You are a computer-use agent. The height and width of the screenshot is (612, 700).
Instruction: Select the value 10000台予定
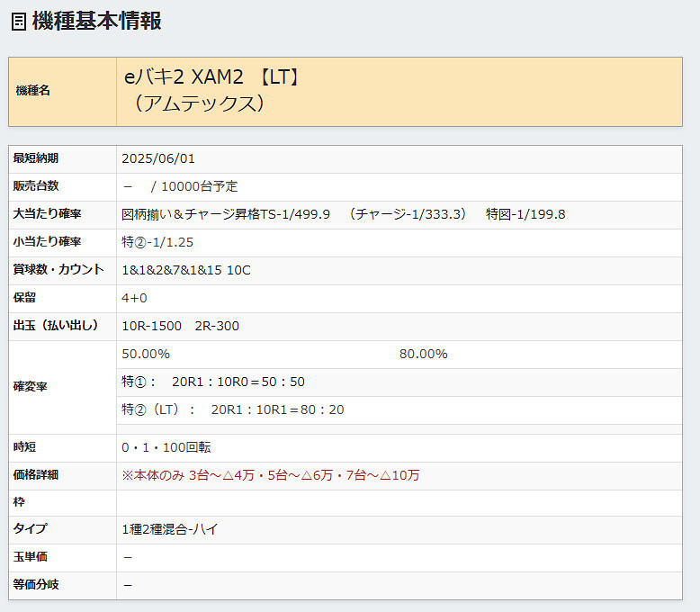[x=200, y=186]
